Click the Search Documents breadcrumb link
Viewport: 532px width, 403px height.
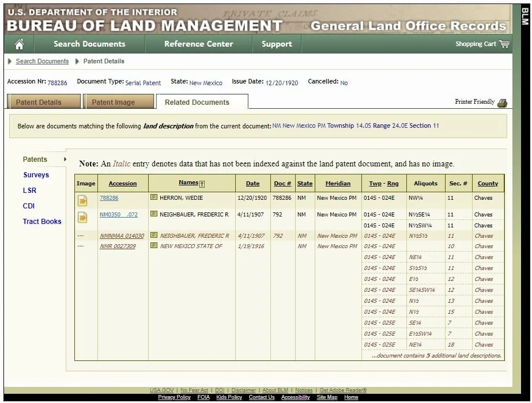coord(42,62)
